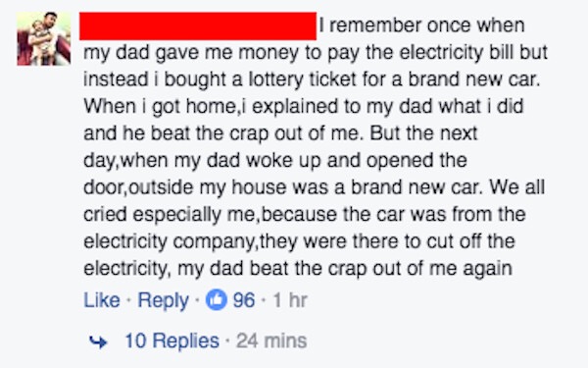588x368 pixels.
Task: Open the 96 reactions count
Action: 244,300
